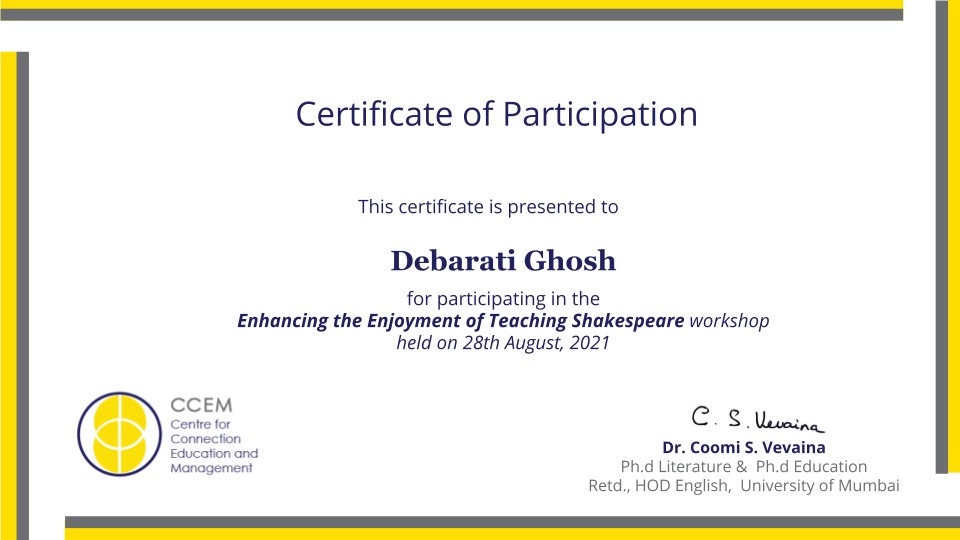Image resolution: width=960 pixels, height=540 pixels.
Task: Click the 'Certificate of Participation' title
Action: coord(497,114)
